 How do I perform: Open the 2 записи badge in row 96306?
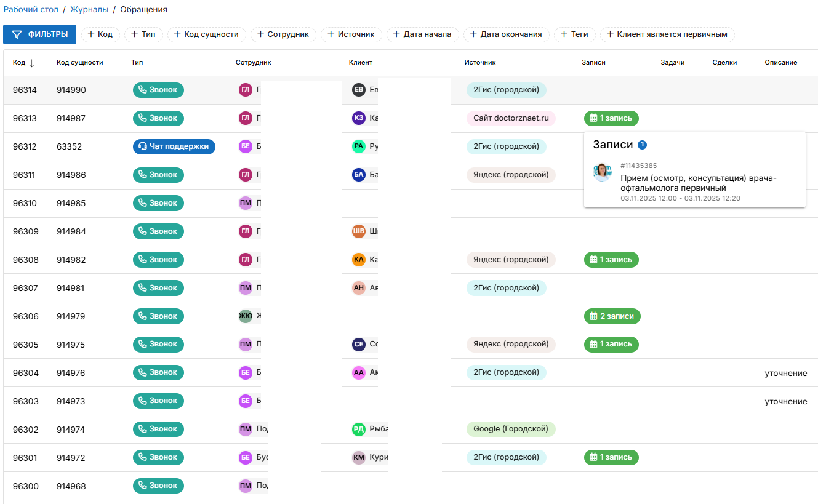612,316
